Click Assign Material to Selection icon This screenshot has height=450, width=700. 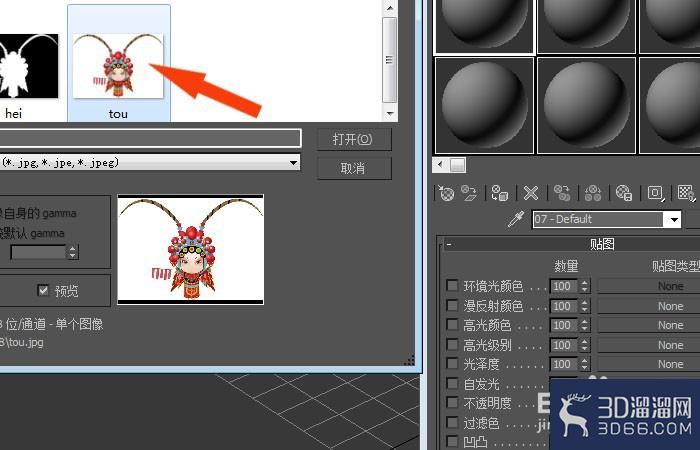click(500, 193)
